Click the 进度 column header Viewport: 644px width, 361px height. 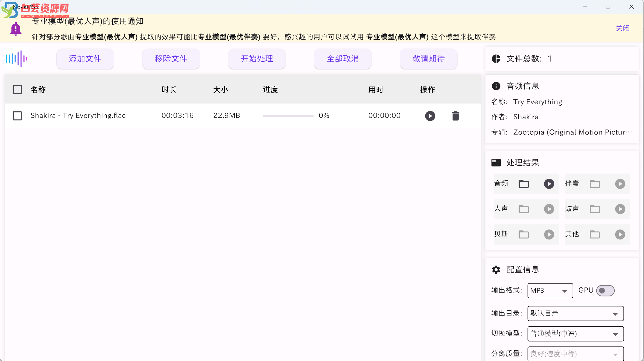(x=270, y=89)
